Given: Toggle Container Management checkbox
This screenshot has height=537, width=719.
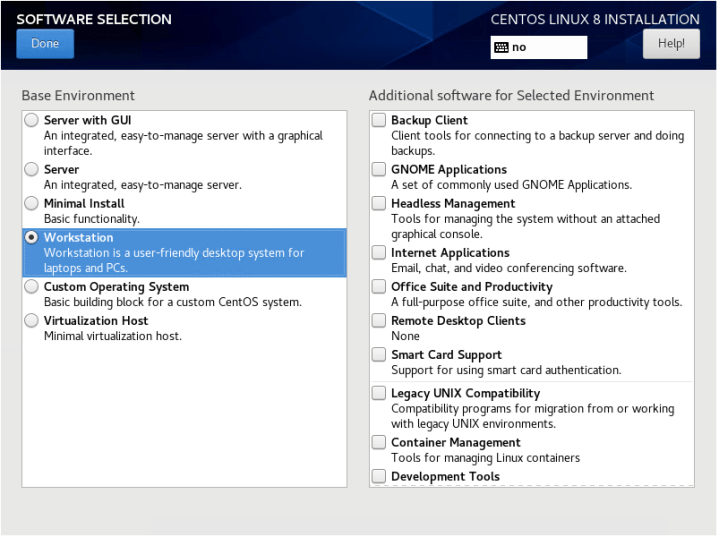Looking at the screenshot, I should click(x=379, y=443).
